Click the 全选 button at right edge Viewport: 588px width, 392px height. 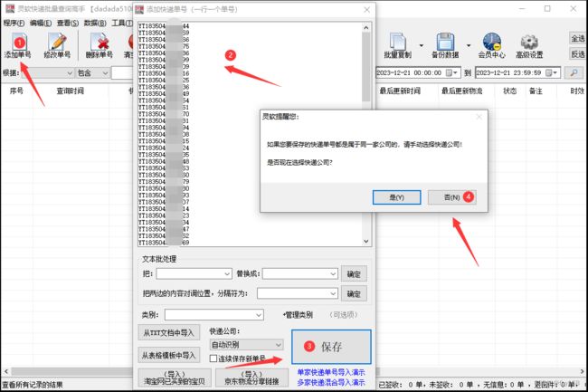click(x=577, y=38)
